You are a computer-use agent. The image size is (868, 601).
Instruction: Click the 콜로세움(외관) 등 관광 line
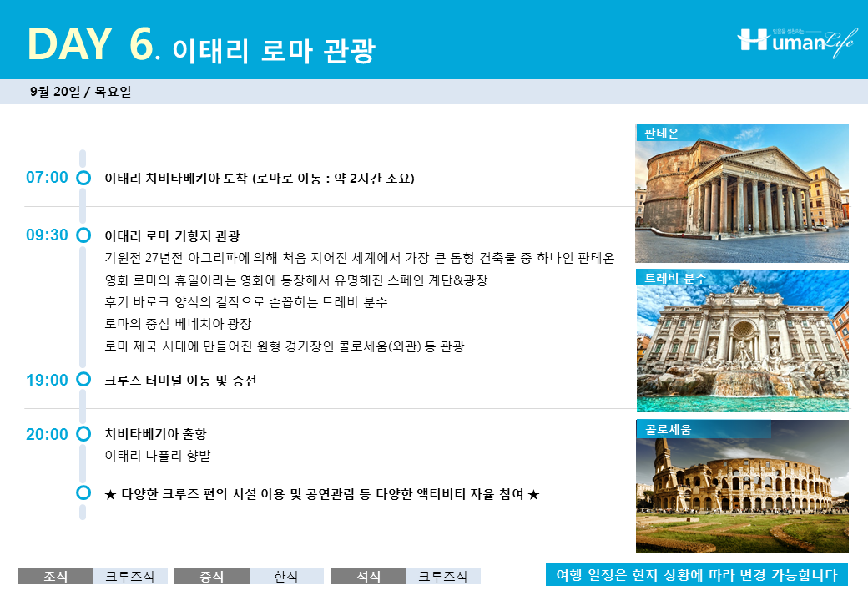(285, 346)
